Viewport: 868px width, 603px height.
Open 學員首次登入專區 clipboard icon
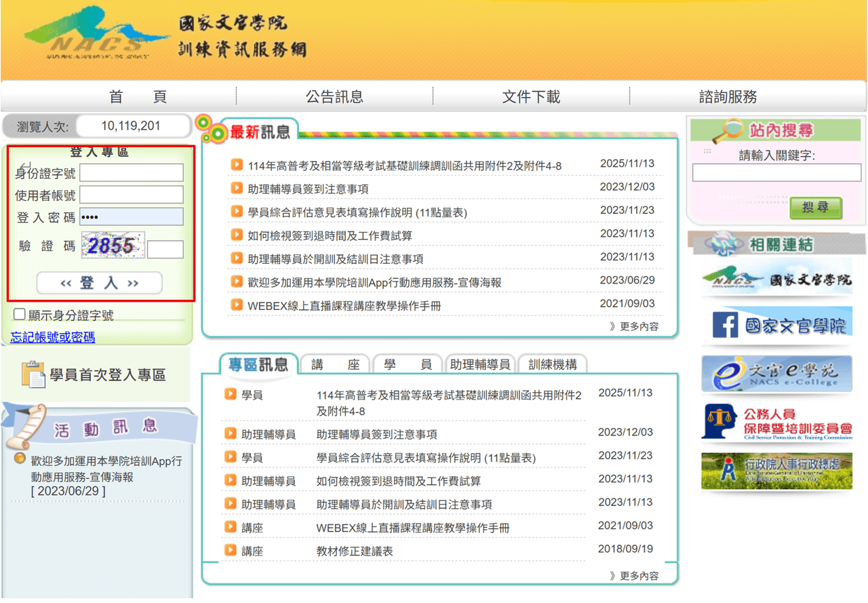tap(33, 374)
